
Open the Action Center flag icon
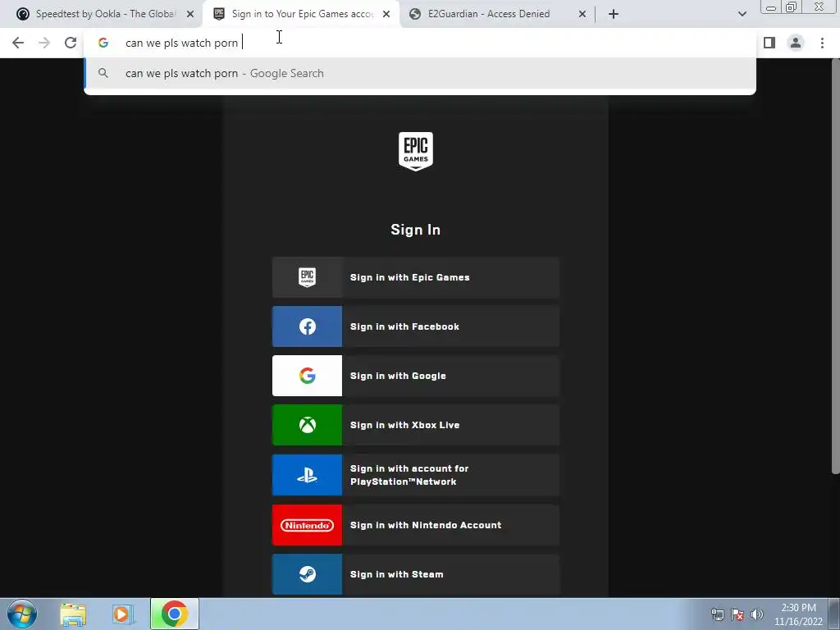[737, 614]
